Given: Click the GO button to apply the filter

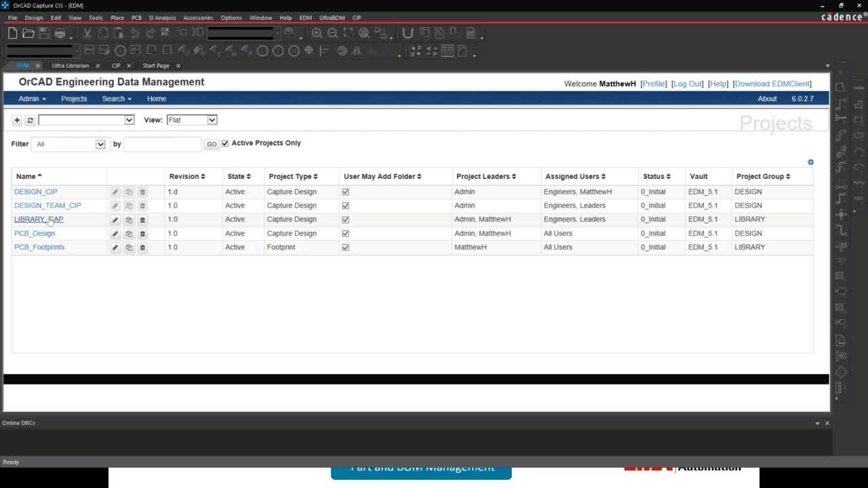Looking at the screenshot, I should [212, 144].
